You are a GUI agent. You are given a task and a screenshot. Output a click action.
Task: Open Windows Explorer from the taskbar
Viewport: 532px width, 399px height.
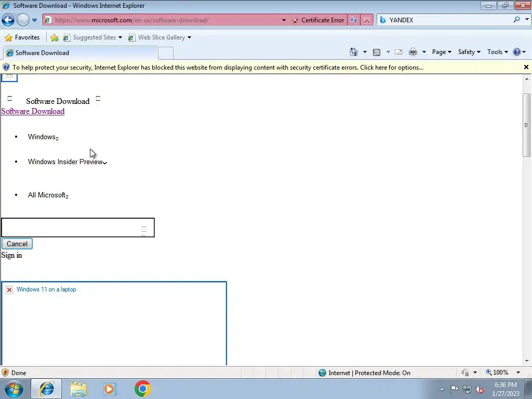click(x=78, y=389)
